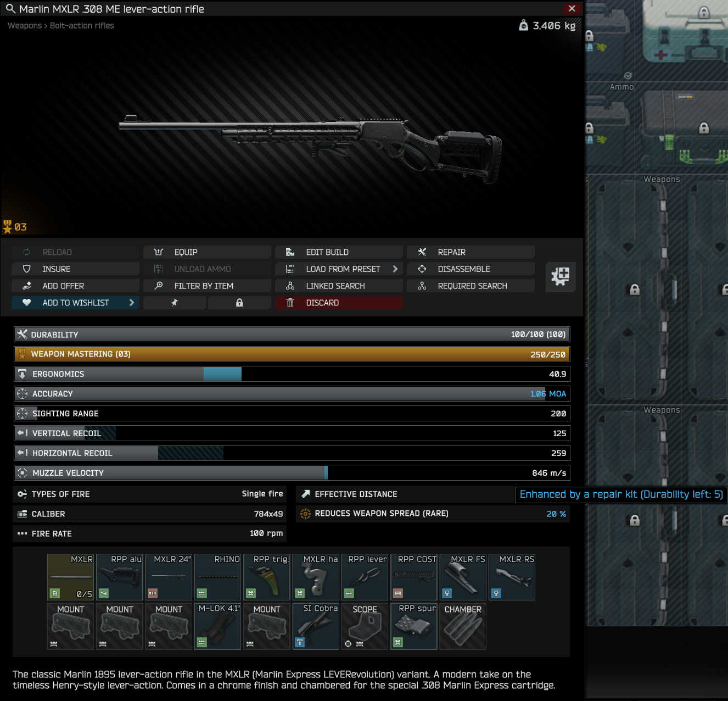The image size is (728, 701).
Task: Click the Durability progress bar
Action: [x=292, y=335]
